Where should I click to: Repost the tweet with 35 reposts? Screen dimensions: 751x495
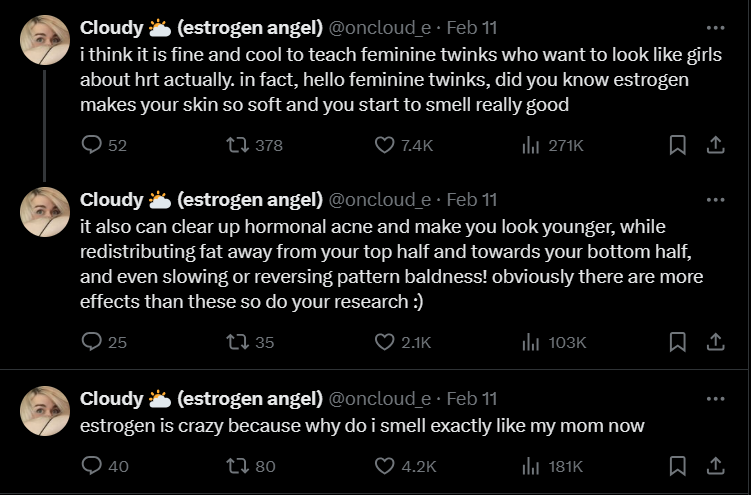238,342
